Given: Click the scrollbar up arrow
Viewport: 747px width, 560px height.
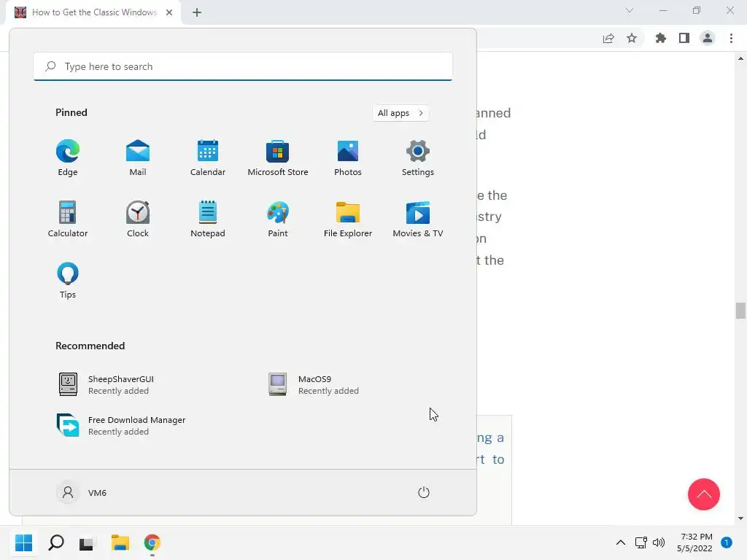Looking at the screenshot, I should (740, 58).
